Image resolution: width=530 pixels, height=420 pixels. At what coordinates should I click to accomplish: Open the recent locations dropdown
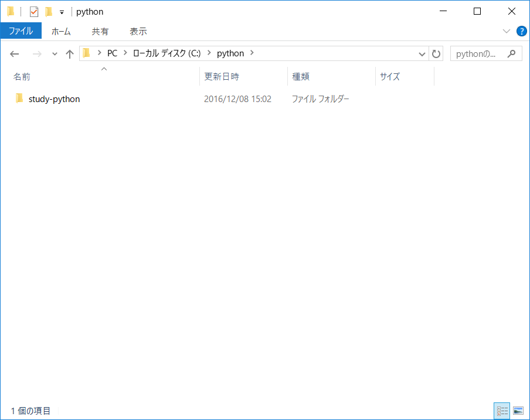click(55, 54)
